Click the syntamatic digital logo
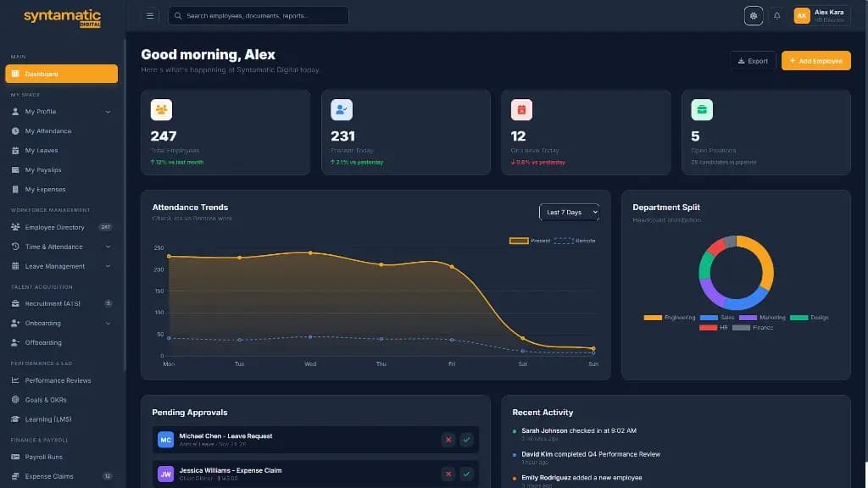 click(62, 17)
